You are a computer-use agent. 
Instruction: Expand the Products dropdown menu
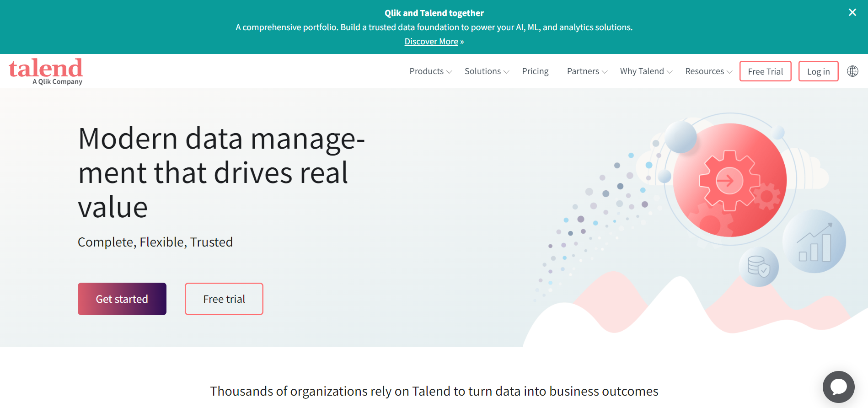[x=430, y=71]
